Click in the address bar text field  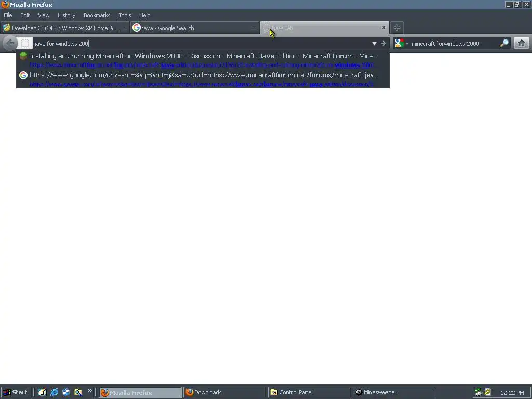coord(200,44)
